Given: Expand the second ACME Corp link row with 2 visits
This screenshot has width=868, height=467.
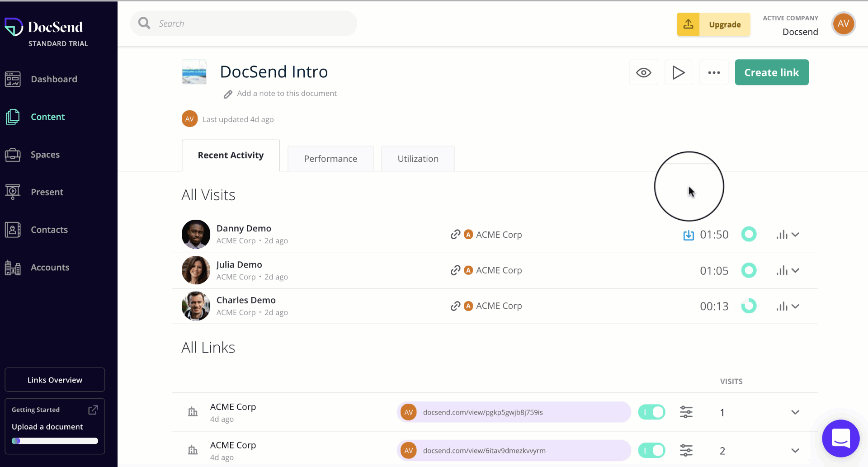Looking at the screenshot, I should (795, 451).
